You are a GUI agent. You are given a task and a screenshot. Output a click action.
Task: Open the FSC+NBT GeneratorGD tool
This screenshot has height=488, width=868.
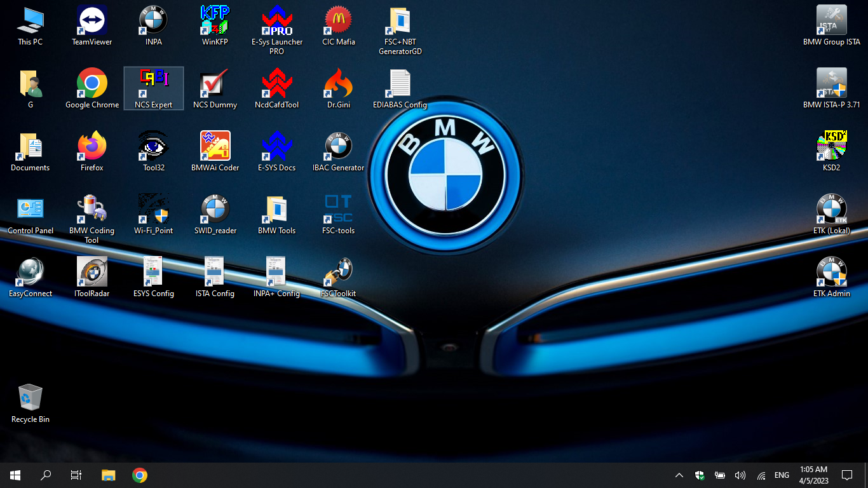399,19
